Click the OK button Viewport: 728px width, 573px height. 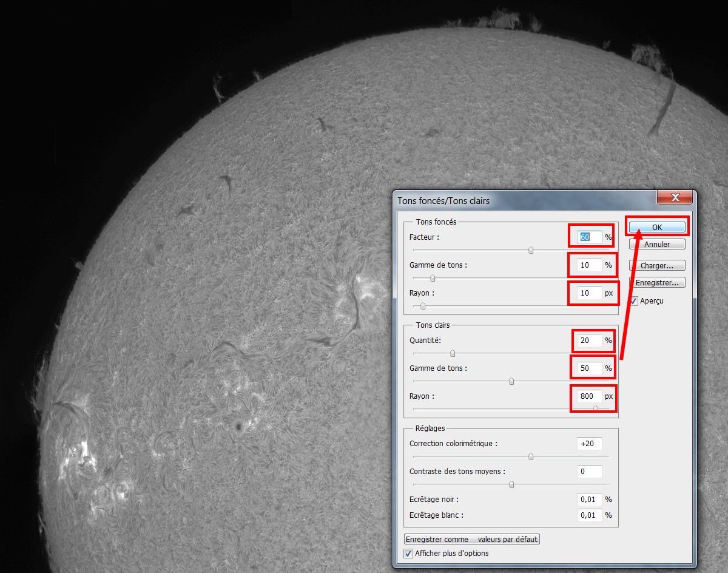[657, 227]
